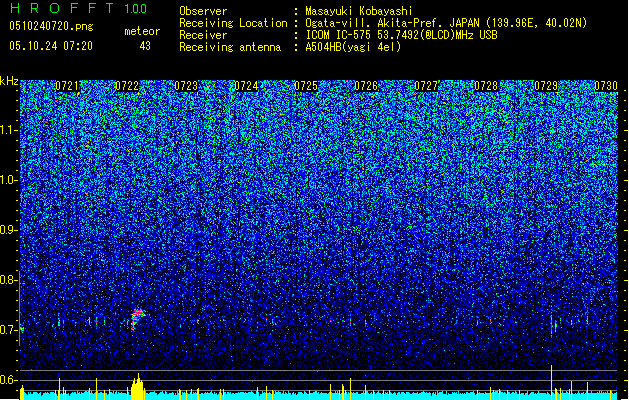
Task: Click the tall yellow intensity spike near 0729
Action: coord(552,382)
